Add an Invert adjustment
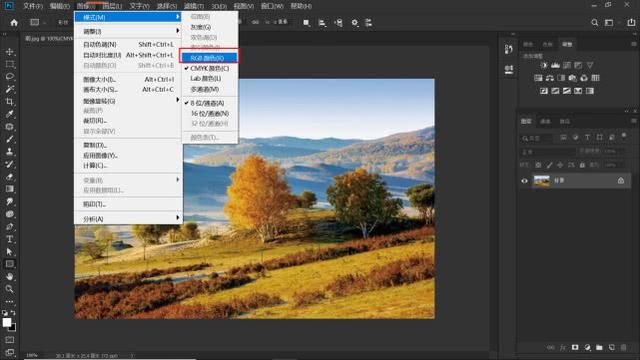The width and height of the screenshot is (640, 360). (544, 91)
